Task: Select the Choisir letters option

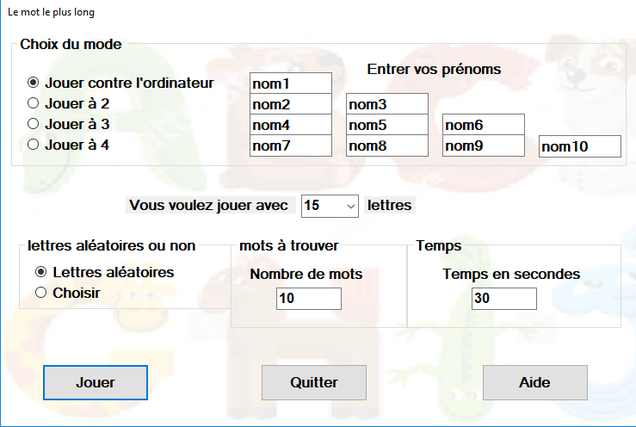Action: (x=68, y=292)
